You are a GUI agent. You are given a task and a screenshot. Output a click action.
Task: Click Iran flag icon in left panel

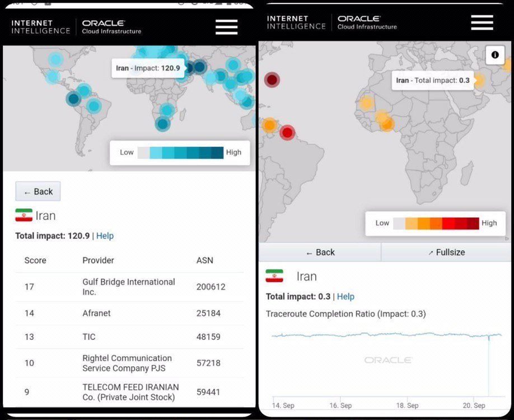coord(24,216)
